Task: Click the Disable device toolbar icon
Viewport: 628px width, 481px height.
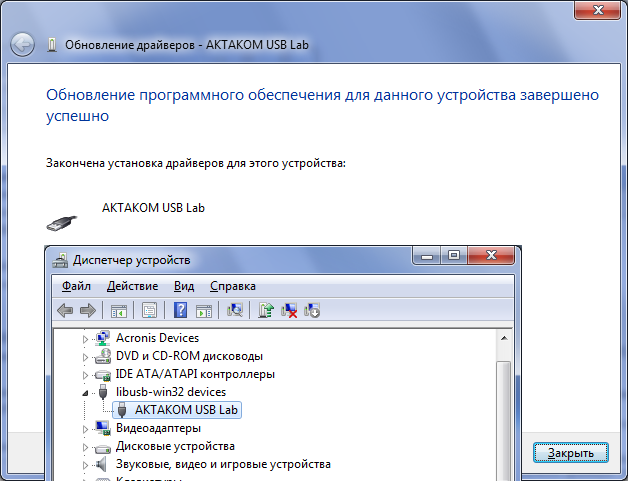Action: click(x=312, y=310)
